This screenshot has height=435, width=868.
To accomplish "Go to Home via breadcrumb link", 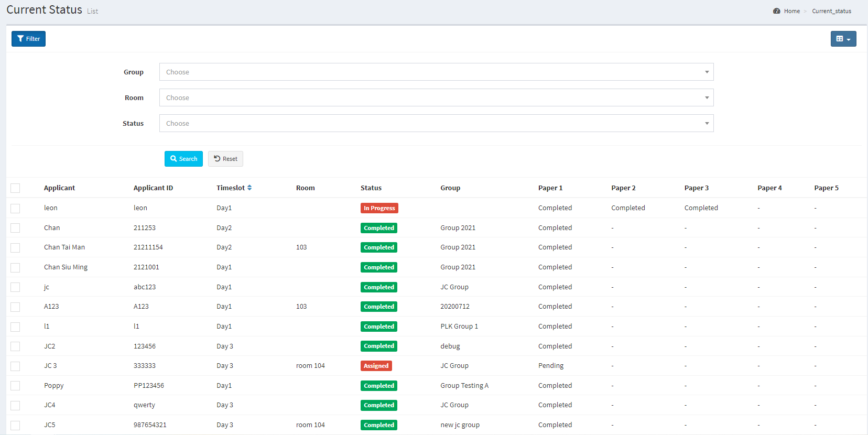I will pos(791,11).
